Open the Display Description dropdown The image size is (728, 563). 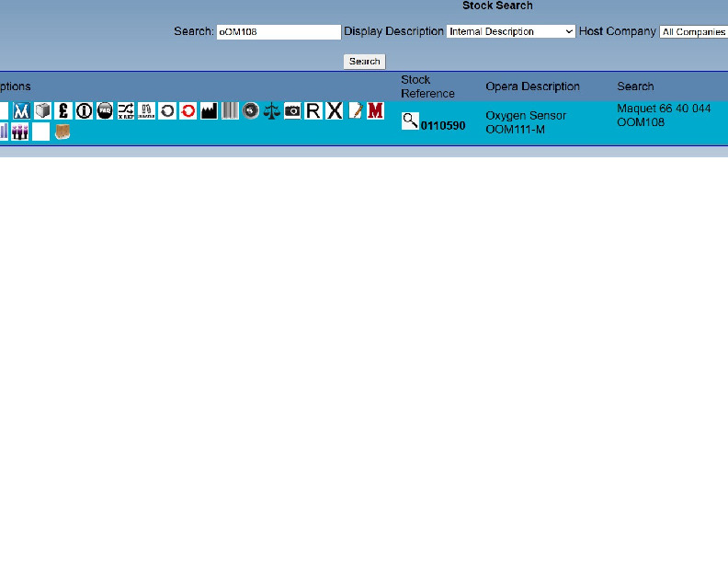(511, 31)
